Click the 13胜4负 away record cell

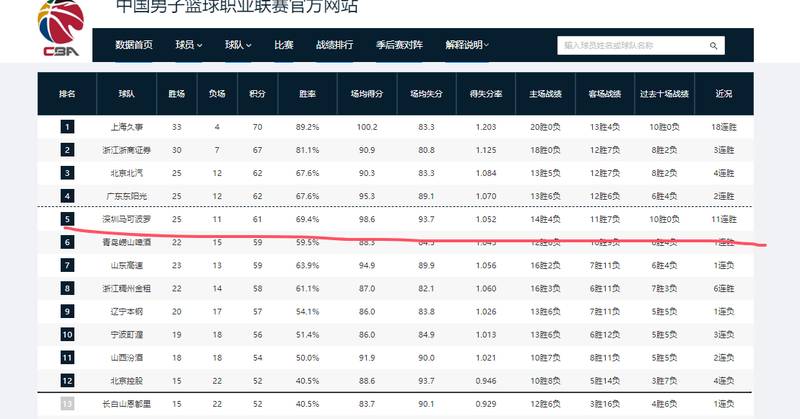point(605,127)
